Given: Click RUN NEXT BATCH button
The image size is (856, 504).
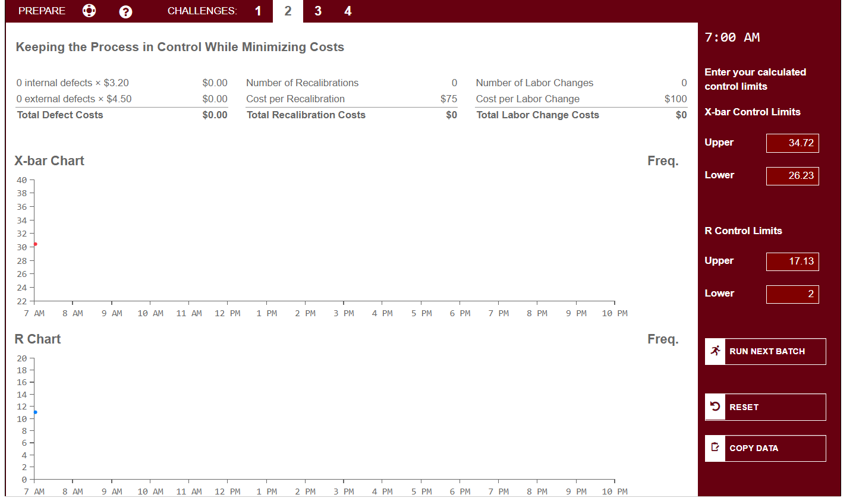Looking at the screenshot, I should point(765,351).
